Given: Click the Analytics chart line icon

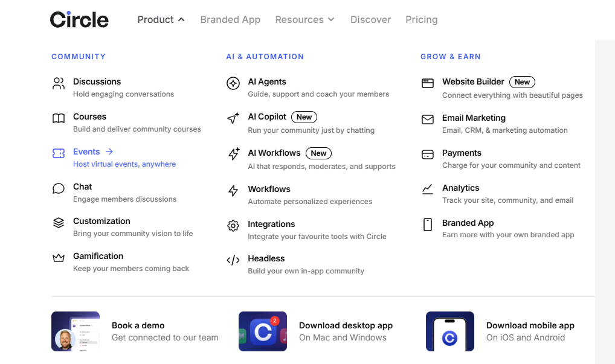Looking at the screenshot, I should coord(428,190).
